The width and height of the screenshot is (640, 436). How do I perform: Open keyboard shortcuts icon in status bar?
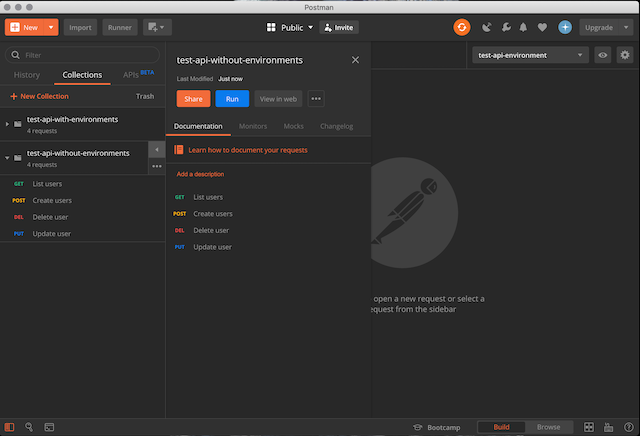(609, 427)
